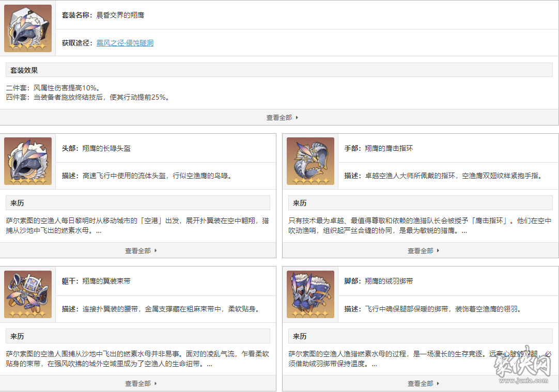Click the 手部 lore paragraph about 鹰击指环
The image size is (559, 392).
click(x=420, y=226)
